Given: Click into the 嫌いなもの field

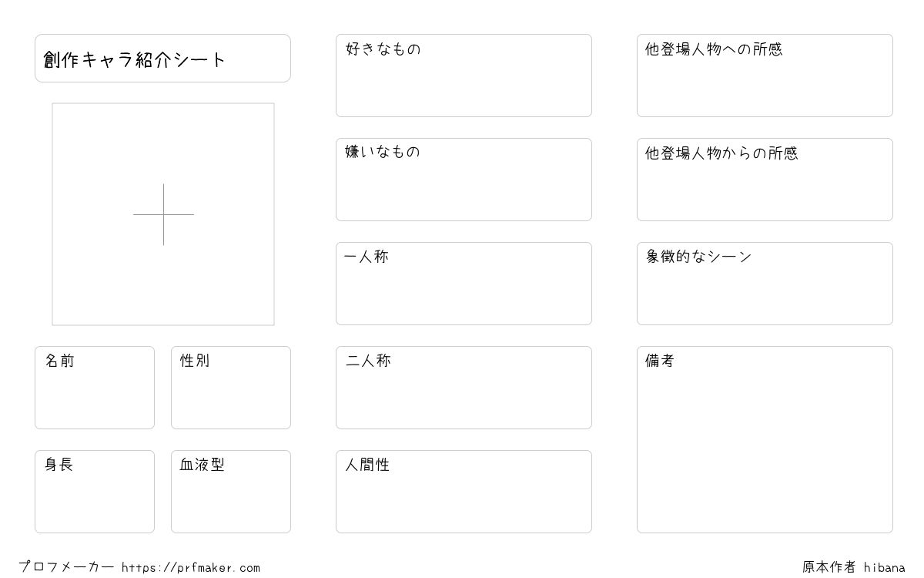Looking at the screenshot, I should [464, 180].
